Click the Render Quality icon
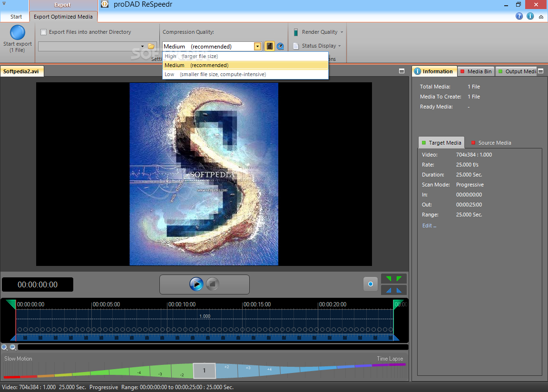Image resolution: width=548 pixels, height=392 pixels. pyautogui.click(x=296, y=32)
